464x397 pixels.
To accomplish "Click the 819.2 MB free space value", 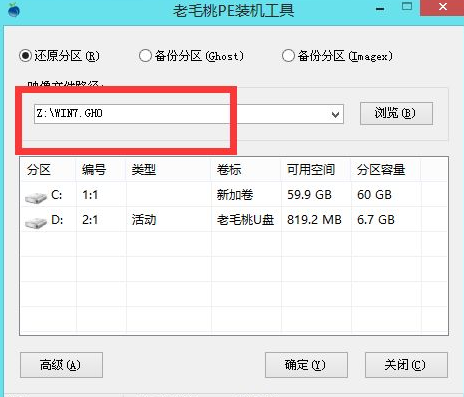I will 314,220.
